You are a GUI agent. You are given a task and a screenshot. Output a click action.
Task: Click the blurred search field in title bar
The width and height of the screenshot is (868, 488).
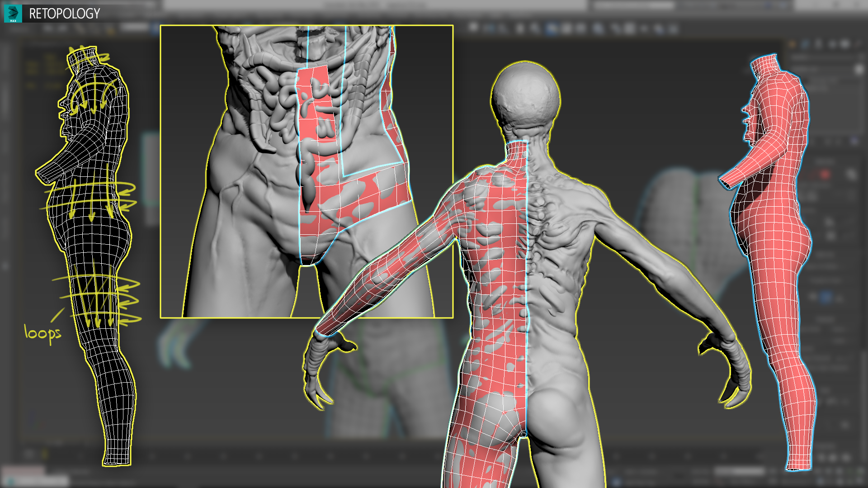[x=634, y=5]
